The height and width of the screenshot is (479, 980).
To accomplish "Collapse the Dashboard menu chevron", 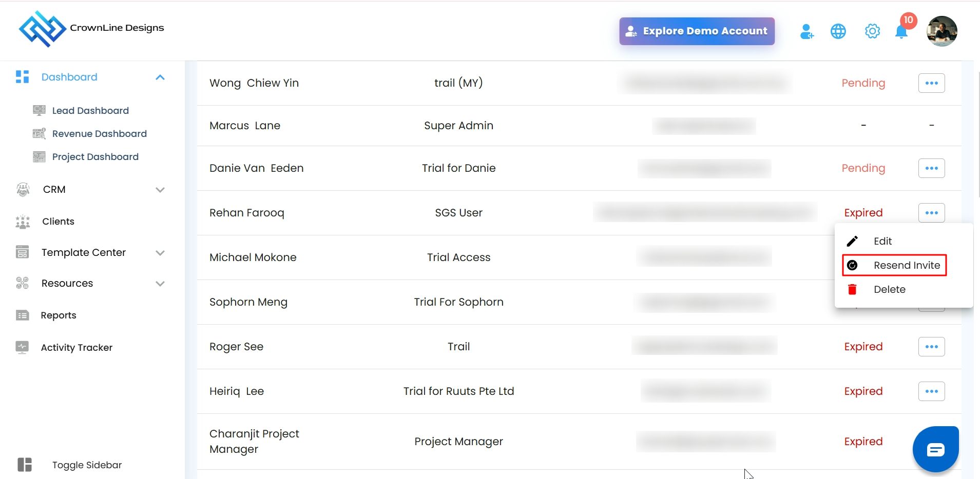I will pyautogui.click(x=160, y=77).
